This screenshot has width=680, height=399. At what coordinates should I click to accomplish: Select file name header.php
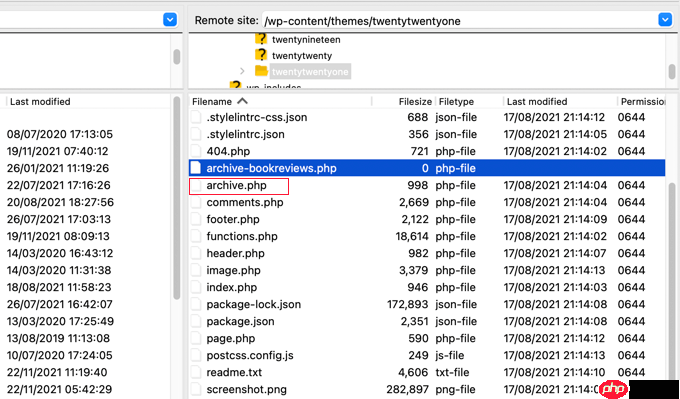tap(235, 253)
